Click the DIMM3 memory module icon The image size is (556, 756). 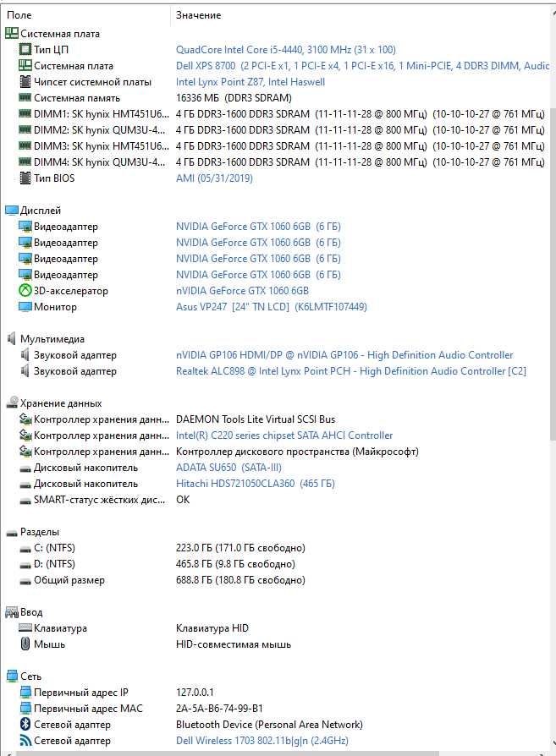25,145
